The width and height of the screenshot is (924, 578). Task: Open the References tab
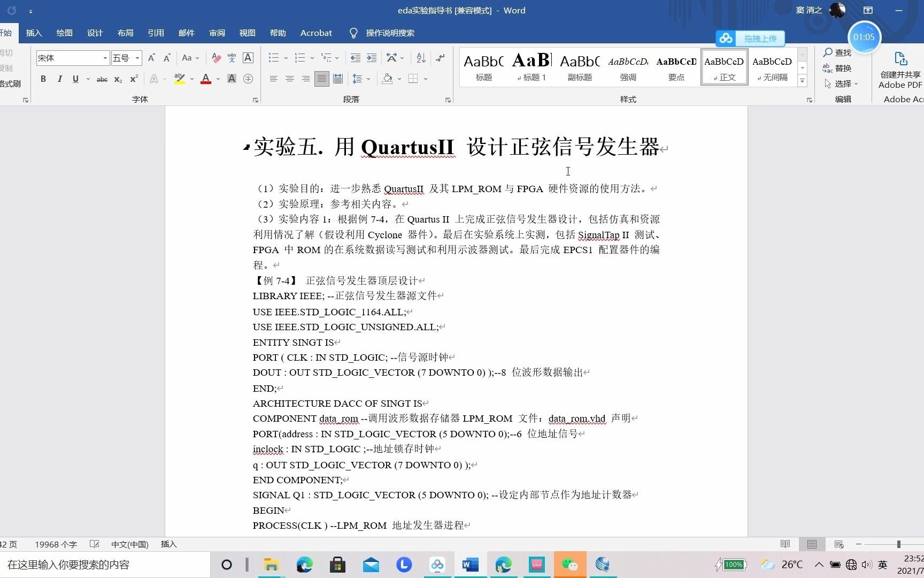(156, 33)
